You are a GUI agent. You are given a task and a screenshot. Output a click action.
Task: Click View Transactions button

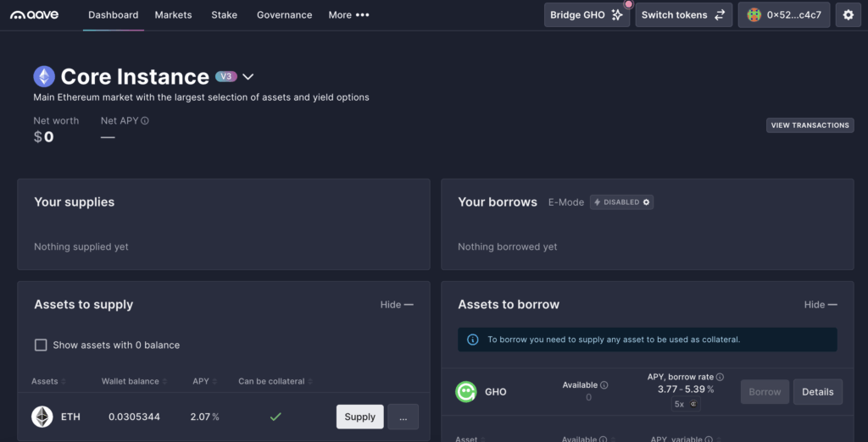[x=810, y=125]
